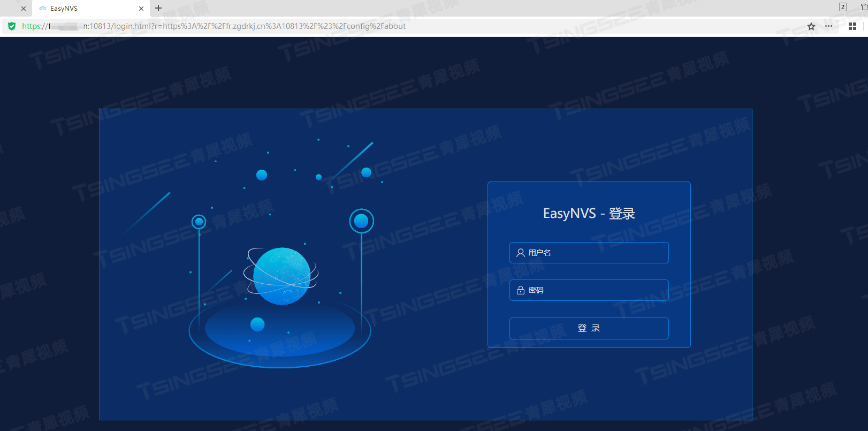Click the EasyNVS - 登录 heading
Screen dimensions: 868x431
click(589, 214)
